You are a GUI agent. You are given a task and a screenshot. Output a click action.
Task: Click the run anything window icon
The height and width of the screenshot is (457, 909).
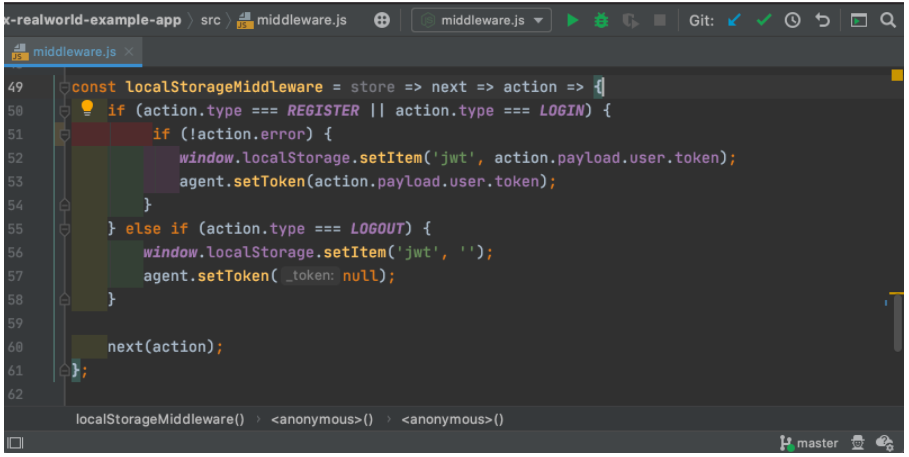tap(859, 20)
